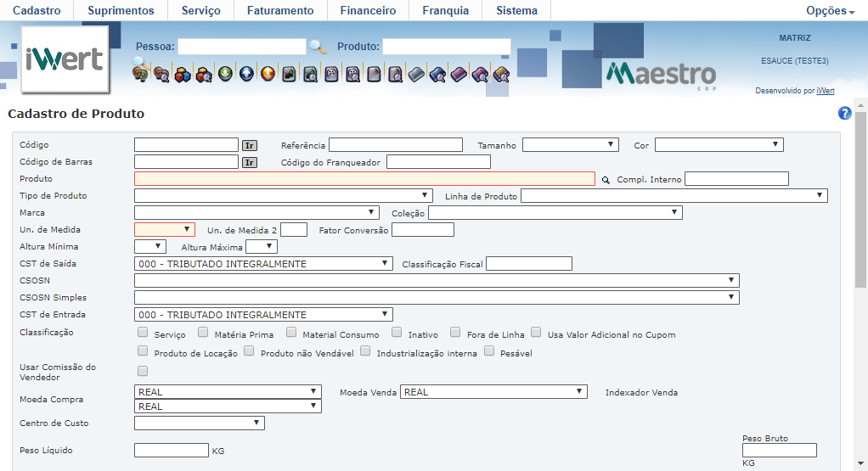Open the Tipo de Produto dropdown

[284, 196]
